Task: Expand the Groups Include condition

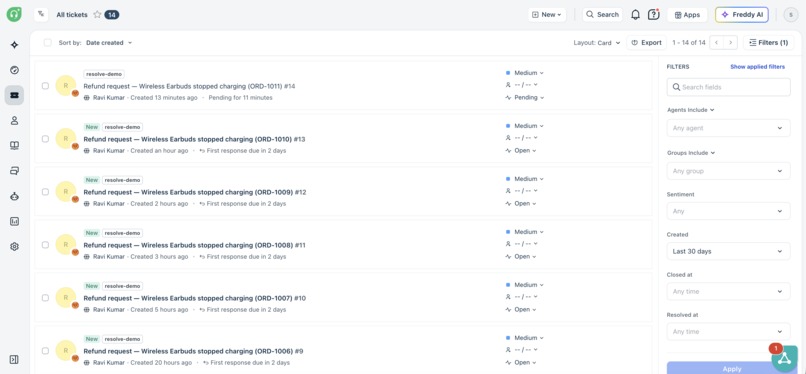Action: (x=691, y=153)
